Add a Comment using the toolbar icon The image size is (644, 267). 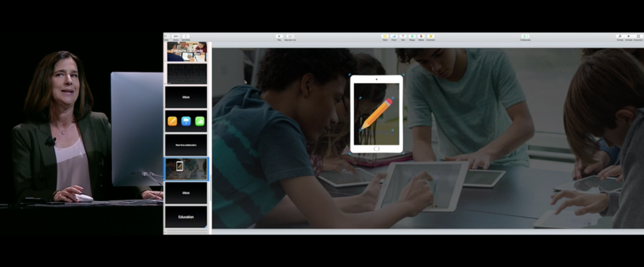pyautogui.click(x=430, y=36)
